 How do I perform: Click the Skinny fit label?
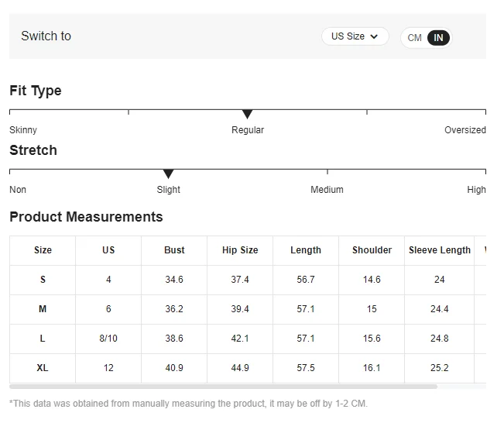tap(23, 130)
